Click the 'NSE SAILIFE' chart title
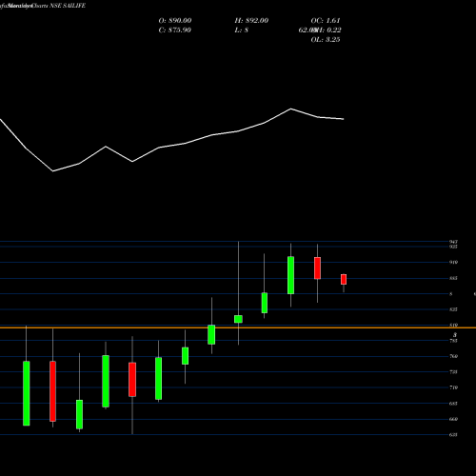This screenshot has height=476, width=476. point(68,6)
